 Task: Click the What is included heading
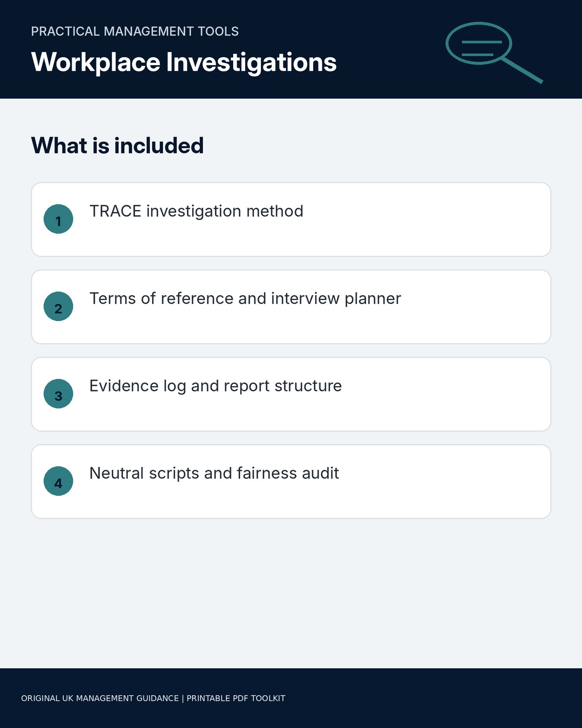click(x=117, y=146)
